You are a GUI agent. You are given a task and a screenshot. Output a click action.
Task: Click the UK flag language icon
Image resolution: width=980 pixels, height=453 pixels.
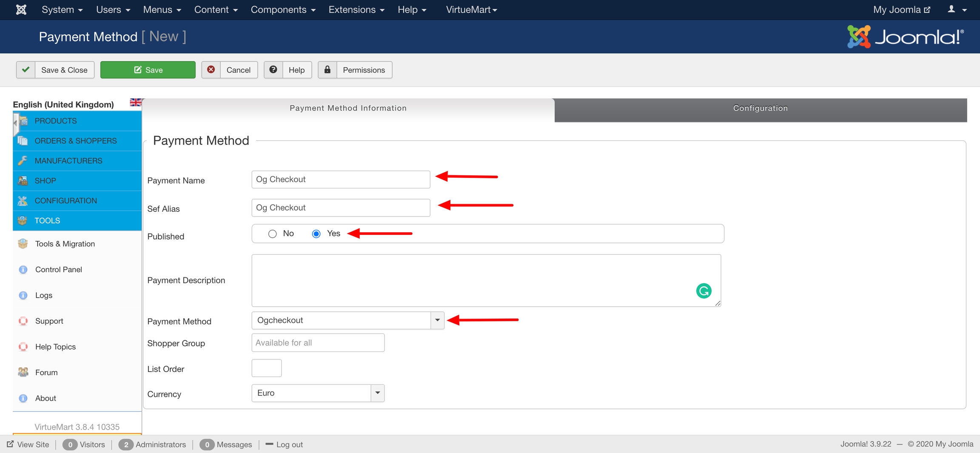click(136, 103)
